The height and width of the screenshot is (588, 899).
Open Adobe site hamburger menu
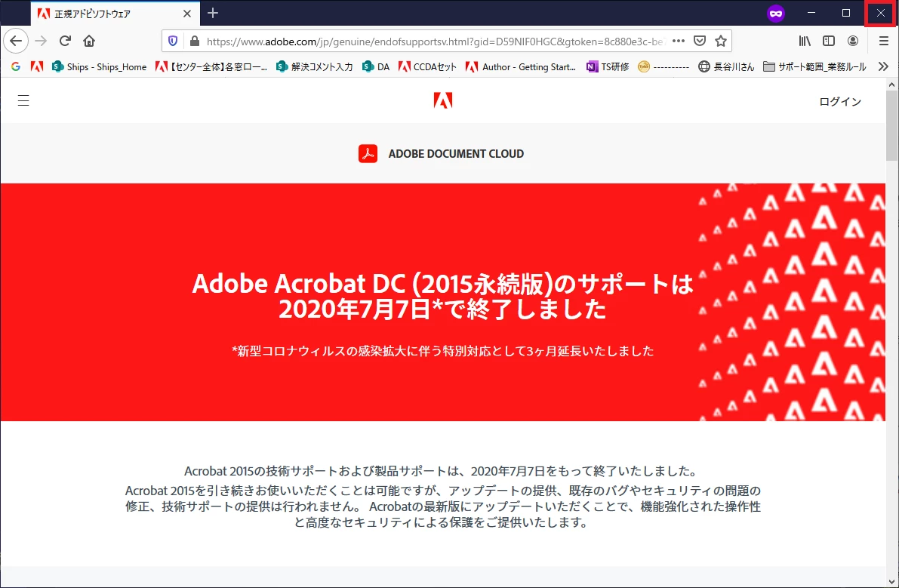click(23, 101)
